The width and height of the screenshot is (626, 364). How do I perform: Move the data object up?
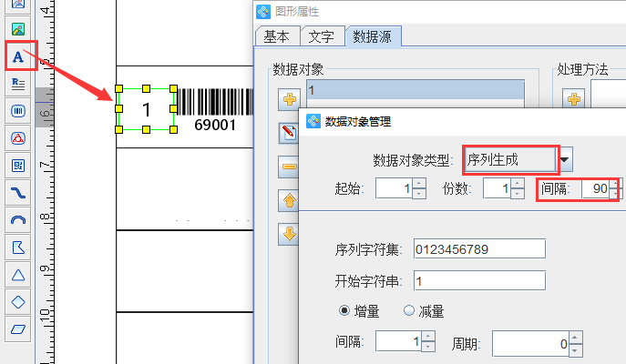289,200
